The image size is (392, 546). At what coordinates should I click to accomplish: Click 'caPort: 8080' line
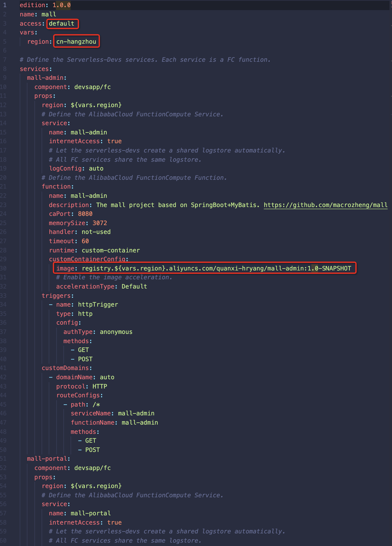tap(71, 214)
